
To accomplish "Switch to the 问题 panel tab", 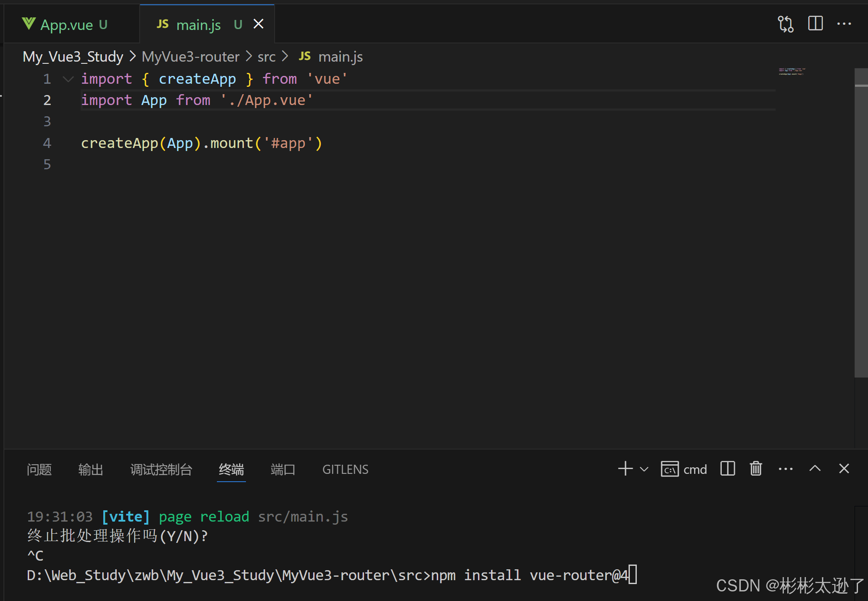I will [39, 470].
